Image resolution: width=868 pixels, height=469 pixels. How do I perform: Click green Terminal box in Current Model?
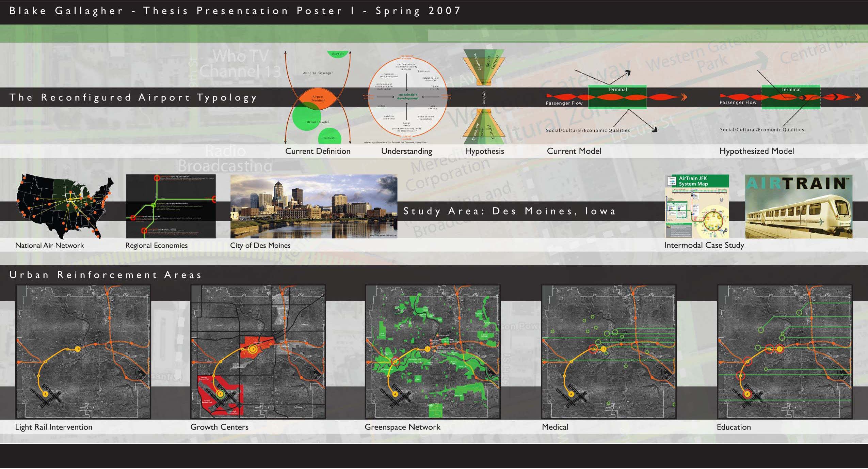pos(617,97)
